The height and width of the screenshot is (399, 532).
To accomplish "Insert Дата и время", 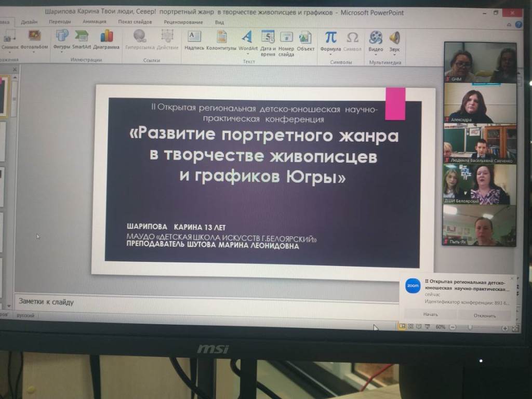I will 268,41.
